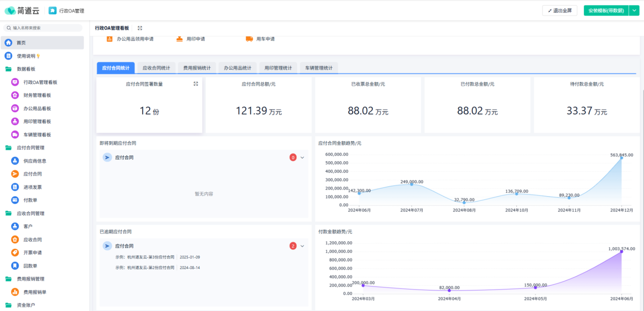Collapse the 应付合同管理 folder group

[x=9, y=148]
